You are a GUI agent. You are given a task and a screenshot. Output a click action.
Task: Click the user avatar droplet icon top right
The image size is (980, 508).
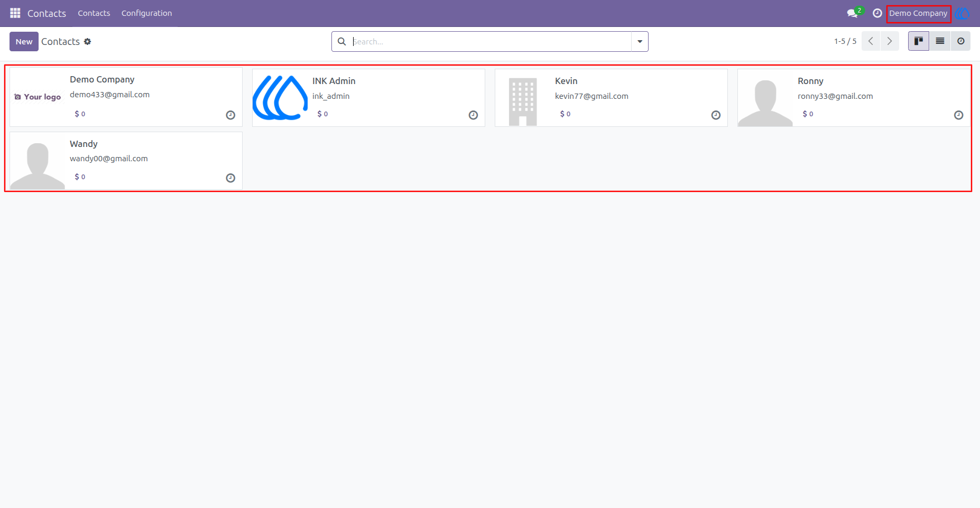[x=963, y=13]
